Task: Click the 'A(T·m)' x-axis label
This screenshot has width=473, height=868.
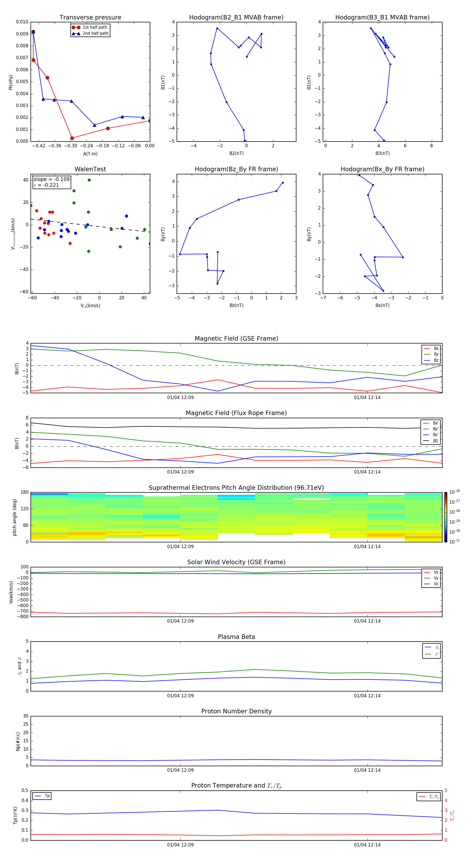Action: coord(90,154)
